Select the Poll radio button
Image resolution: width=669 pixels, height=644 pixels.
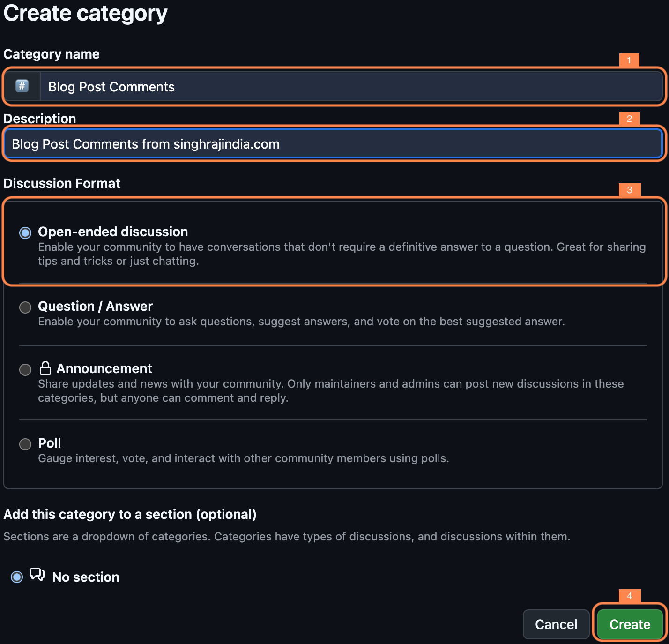(x=25, y=444)
